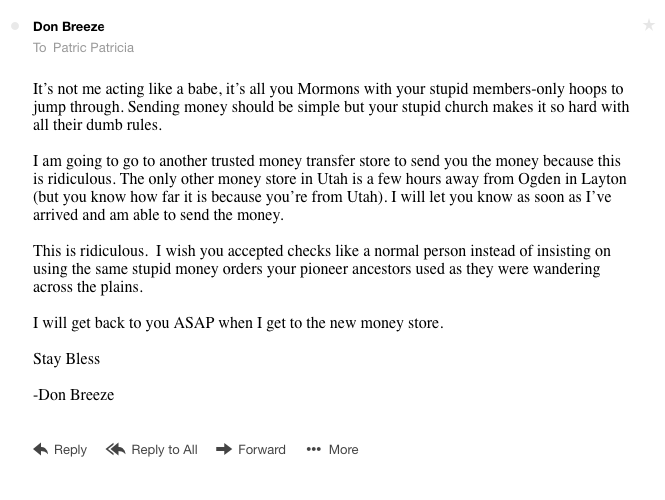Click the "Stay Bless" closing line
Screen dimensions: 665x500
pyautogui.click(x=66, y=359)
